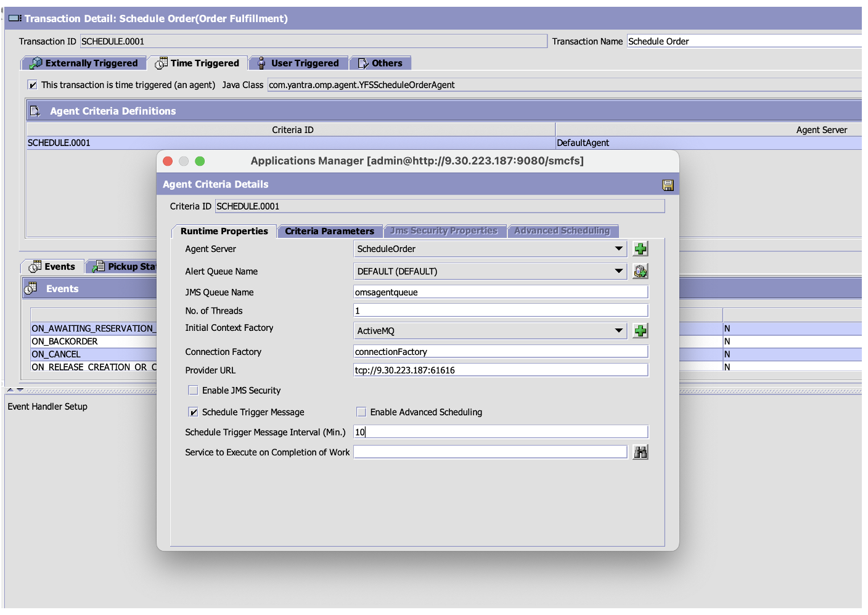Open the Others tab
This screenshot has width=868, height=615.
[380, 62]
